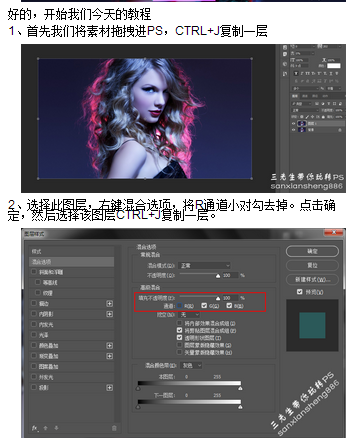This screenshot has width=363, height=438.
Task: Click the 填充不透明度 (Fill Opacity) slider handle
Action: tap(218, 298)
